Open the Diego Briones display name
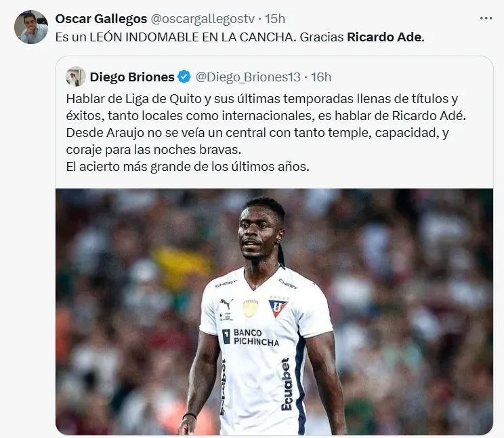 132,77
